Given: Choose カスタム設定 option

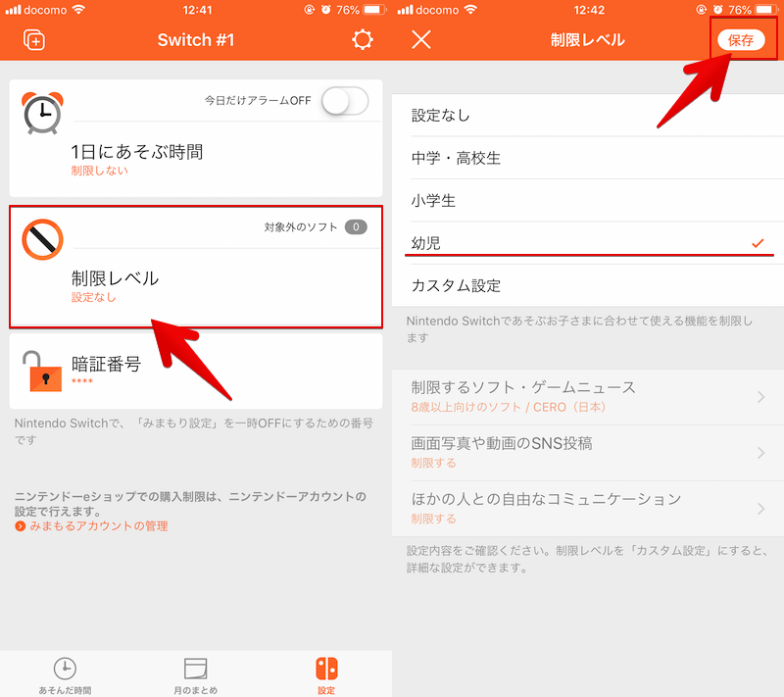Looking at the screenshot, I should tap(588, 286).
